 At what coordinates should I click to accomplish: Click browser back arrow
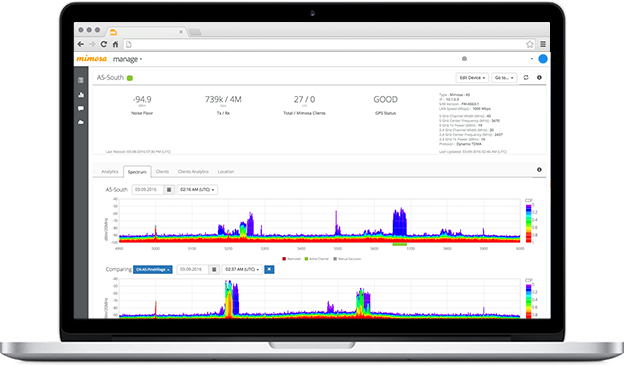pyautogui.click(x=81, y=44)
